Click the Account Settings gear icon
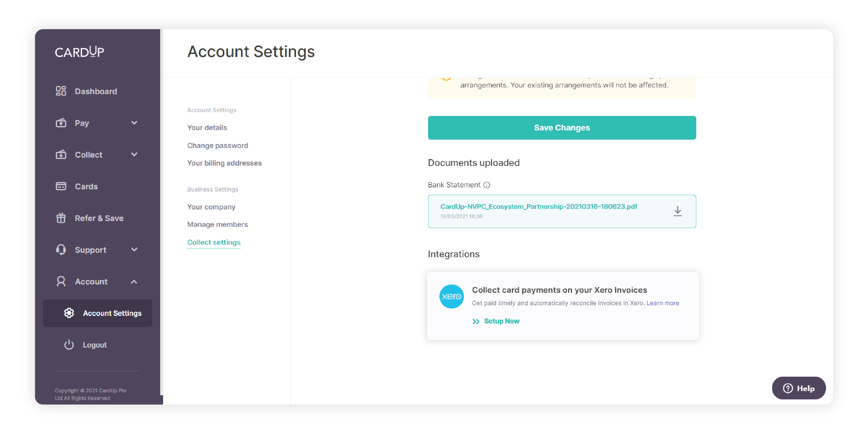 [69, 313]
